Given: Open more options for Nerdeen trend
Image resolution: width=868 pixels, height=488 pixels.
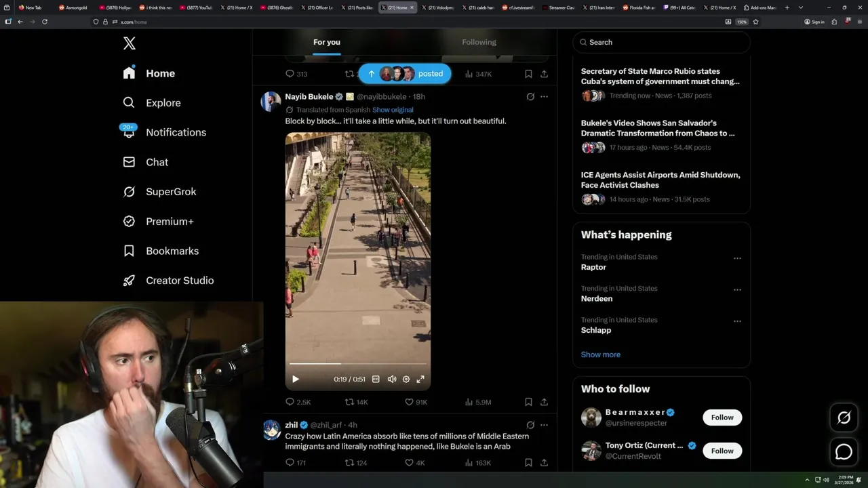Looking at the screenshot, I should pos(737,290).
